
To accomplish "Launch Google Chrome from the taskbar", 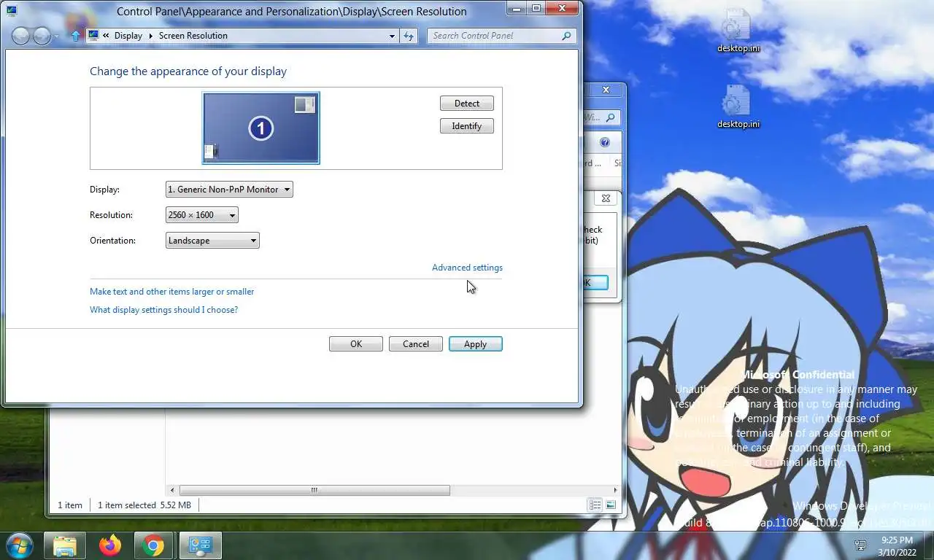I will 153,545.
